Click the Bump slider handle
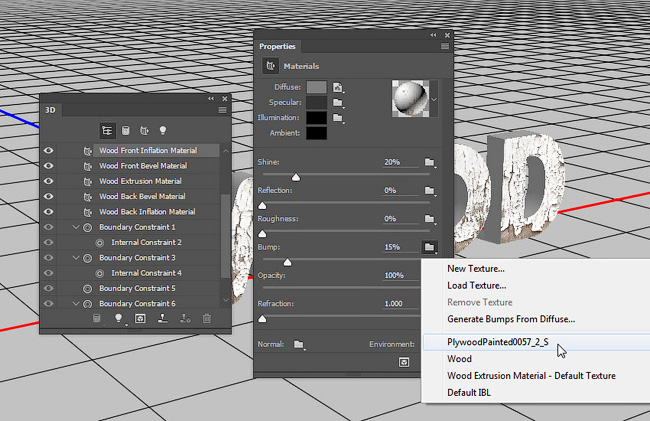 point(287,263)
